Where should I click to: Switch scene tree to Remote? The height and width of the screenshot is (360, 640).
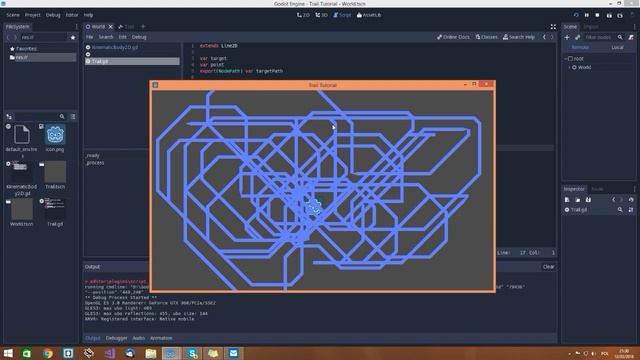pyautogui.click(x=580, y=47)
